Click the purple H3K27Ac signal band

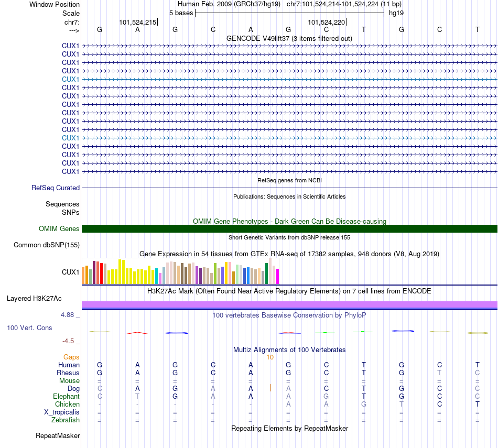(289, 304)
